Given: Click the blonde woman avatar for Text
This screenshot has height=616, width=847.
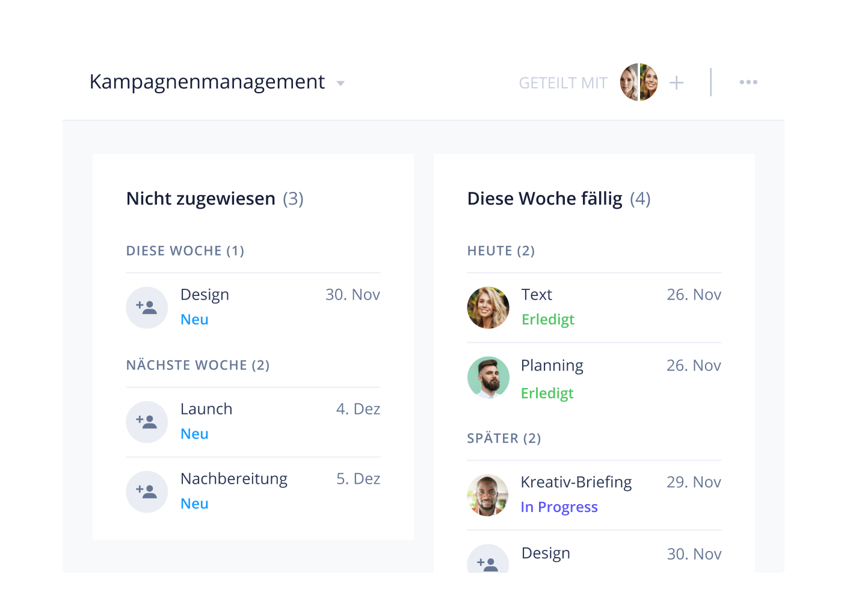Looking at the screenshot, I should (488, 307).
